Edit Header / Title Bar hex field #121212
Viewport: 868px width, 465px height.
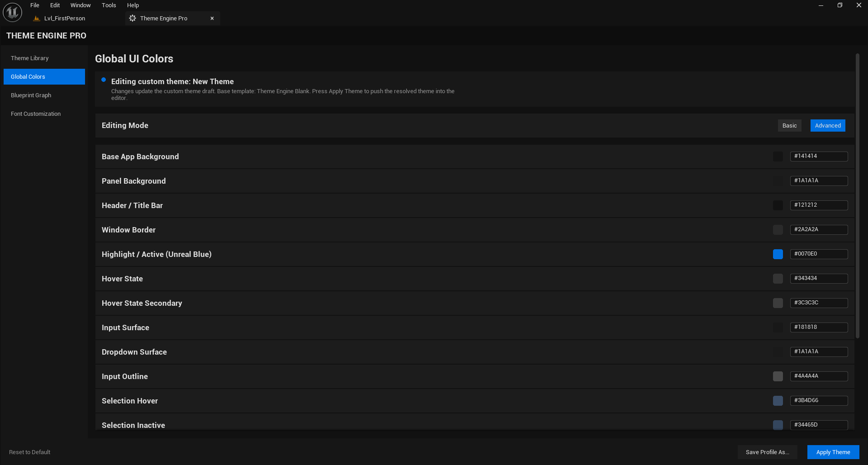click(x=819, y=205)
